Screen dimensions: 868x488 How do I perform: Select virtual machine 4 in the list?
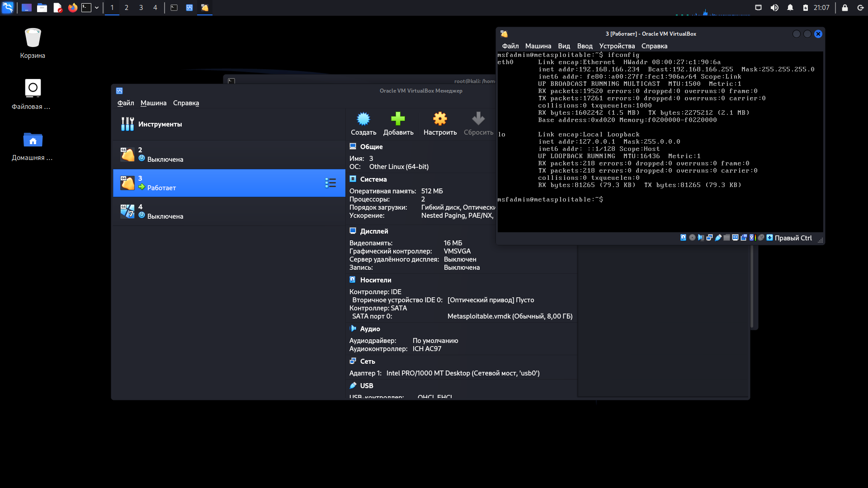229,211
